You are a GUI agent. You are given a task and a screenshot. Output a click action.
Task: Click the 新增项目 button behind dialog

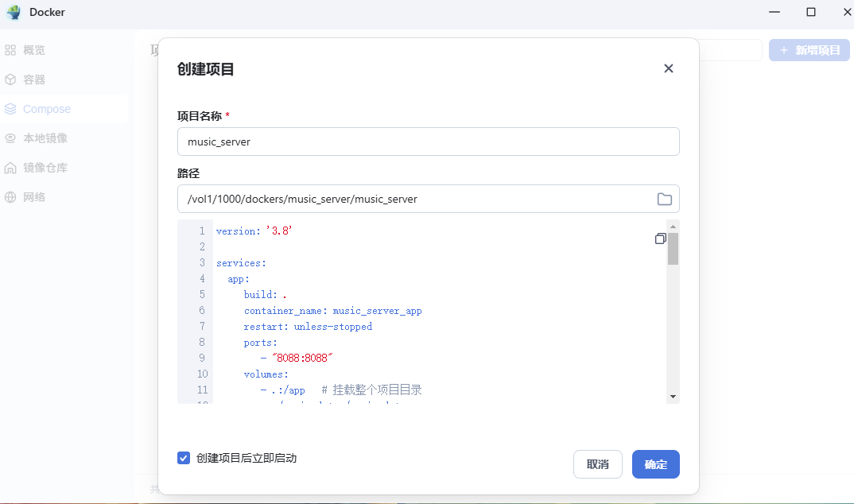(809, 50)
